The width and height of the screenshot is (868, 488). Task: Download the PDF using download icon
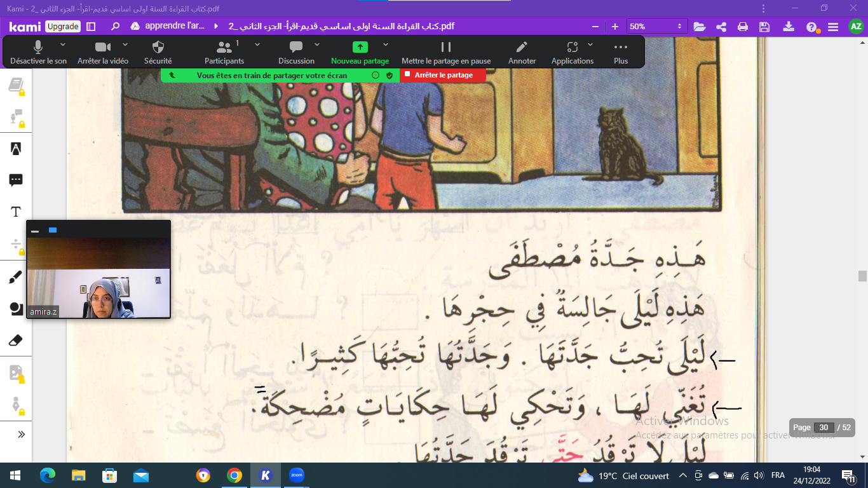pos(788,27)
